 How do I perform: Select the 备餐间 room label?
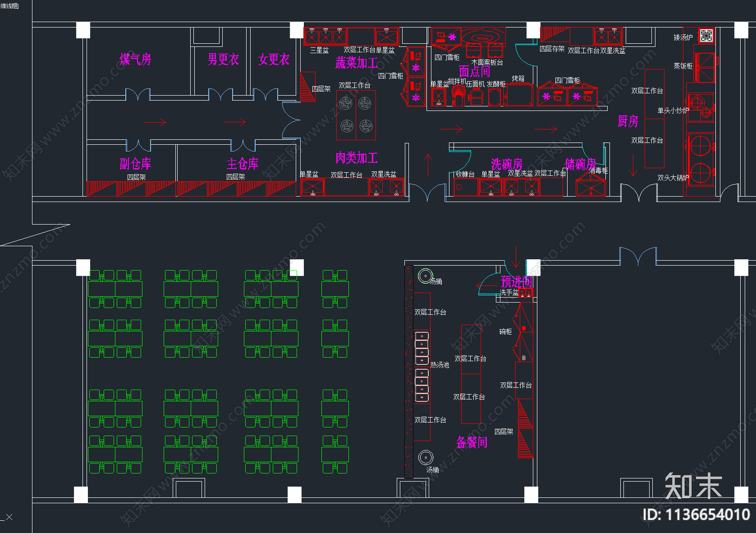[472, 442]
